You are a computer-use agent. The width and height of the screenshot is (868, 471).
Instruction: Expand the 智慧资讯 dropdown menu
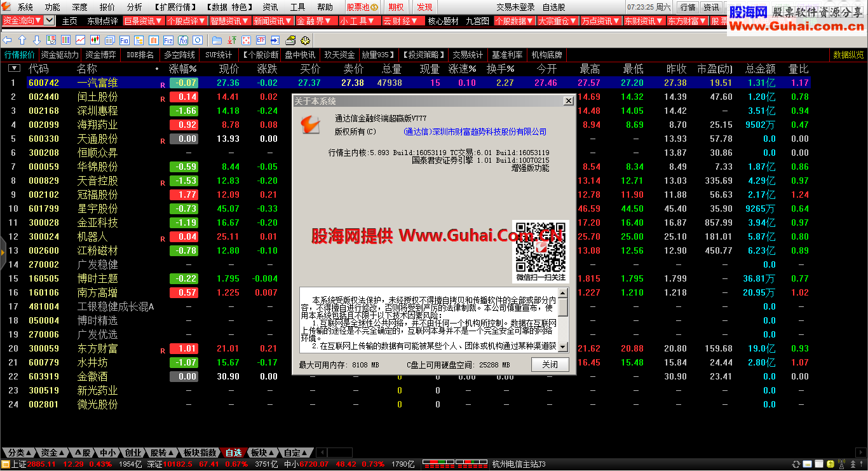click(230, 21)
